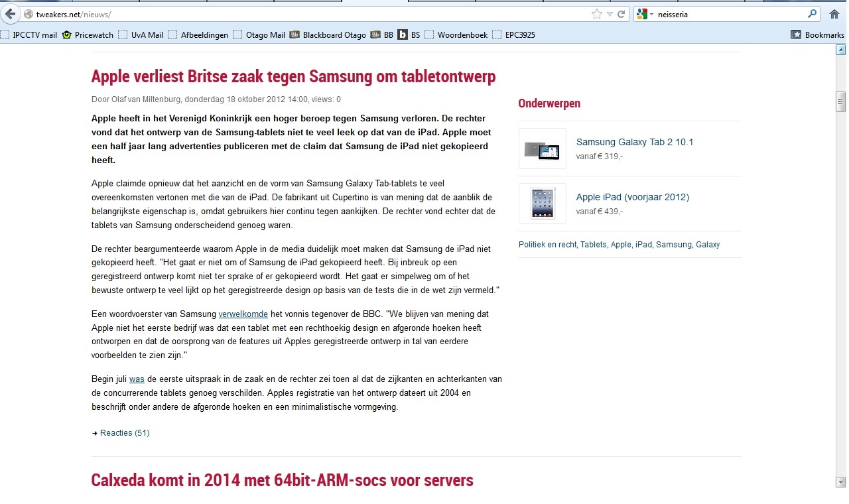The image size is (849, 504).
Task: Click the scrollbar down arrow
Action: 841,482
